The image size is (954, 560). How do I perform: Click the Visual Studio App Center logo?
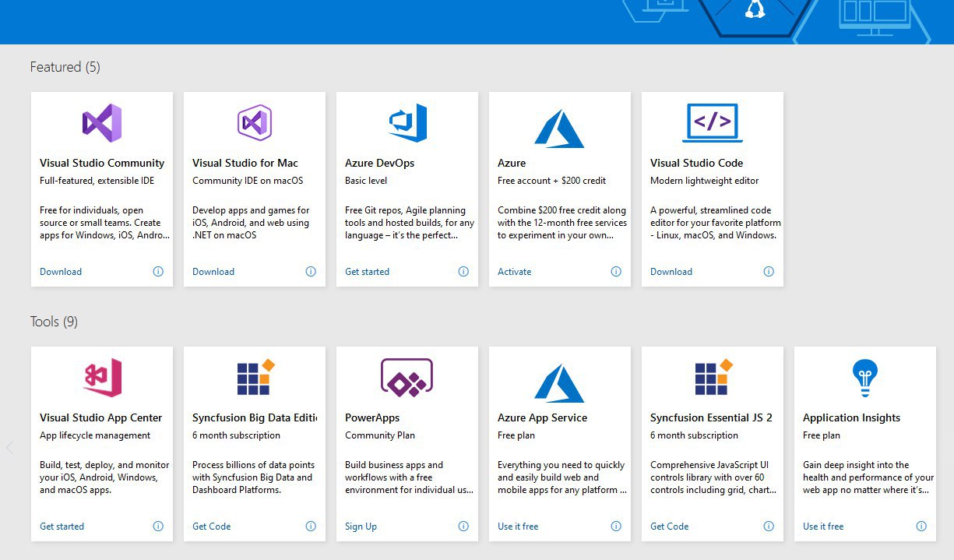point(102,378)
